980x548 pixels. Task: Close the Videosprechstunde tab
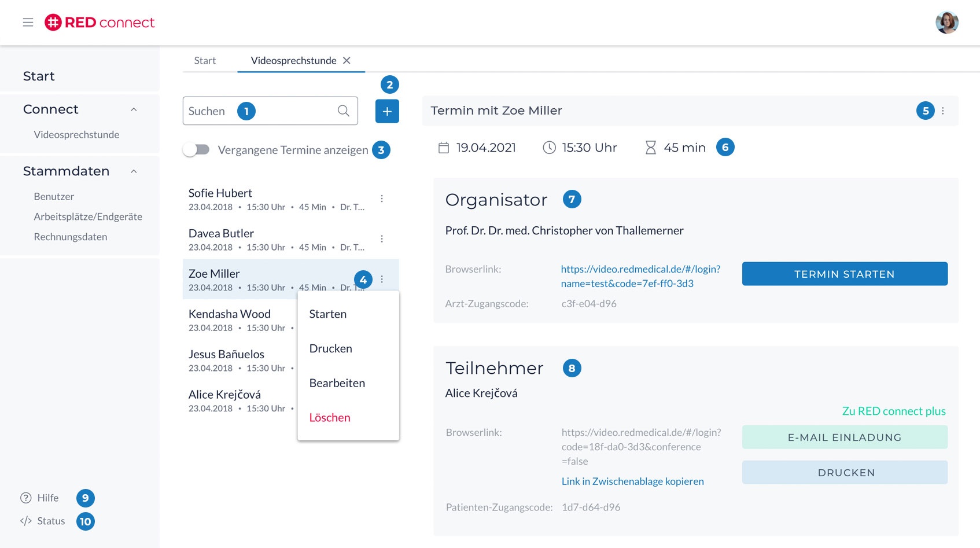click(347, 61)
